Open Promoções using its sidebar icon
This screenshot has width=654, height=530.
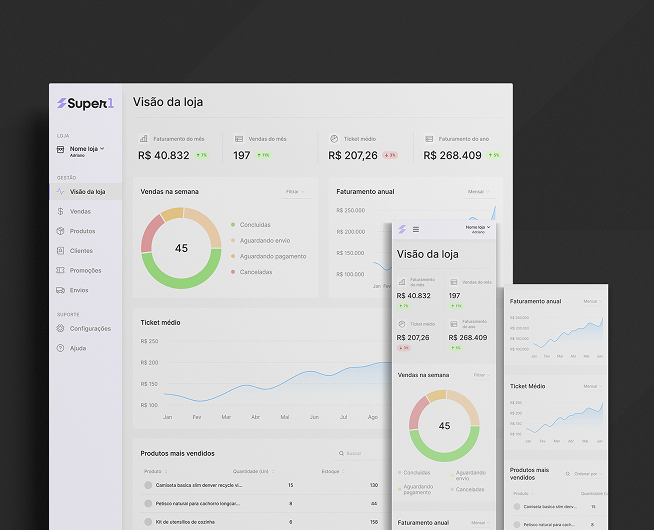pos(60,270)
